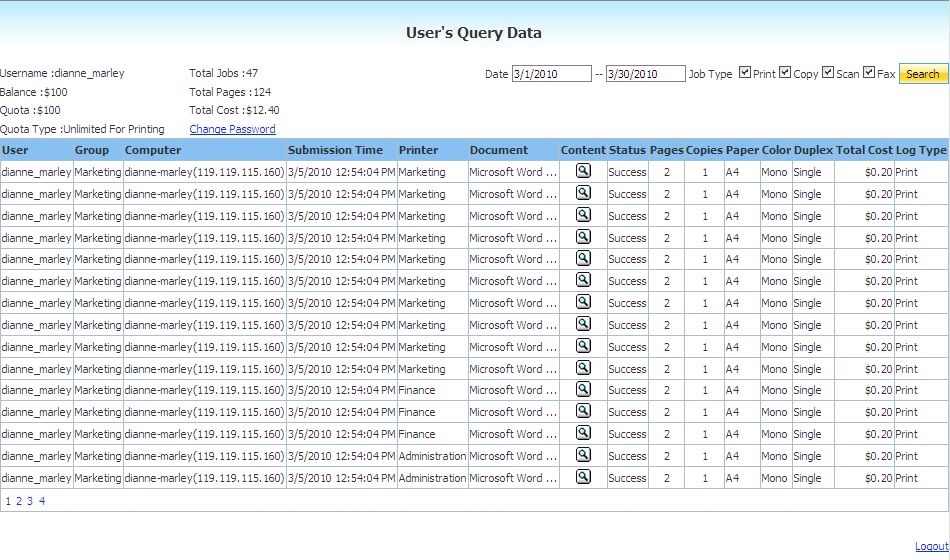This screenshot has height=560, width=950.
Task: Click the Content column header
Action: click(583, 150)
